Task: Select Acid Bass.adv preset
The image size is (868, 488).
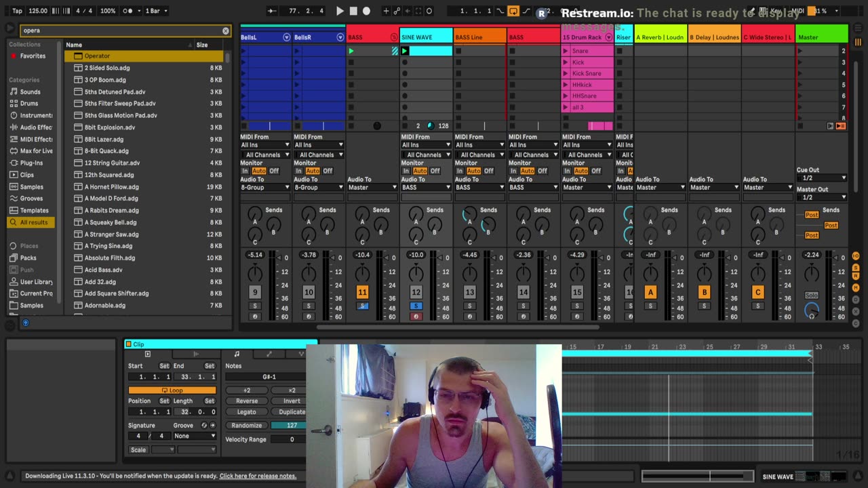Action: pyautogui.click(x=144, y=270)
